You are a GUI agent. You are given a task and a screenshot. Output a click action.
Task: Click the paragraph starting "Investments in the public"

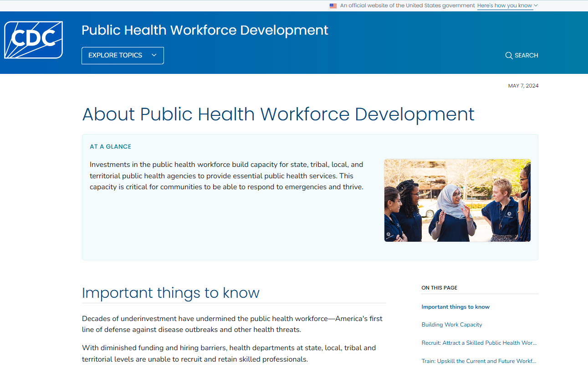pos(227,176)
